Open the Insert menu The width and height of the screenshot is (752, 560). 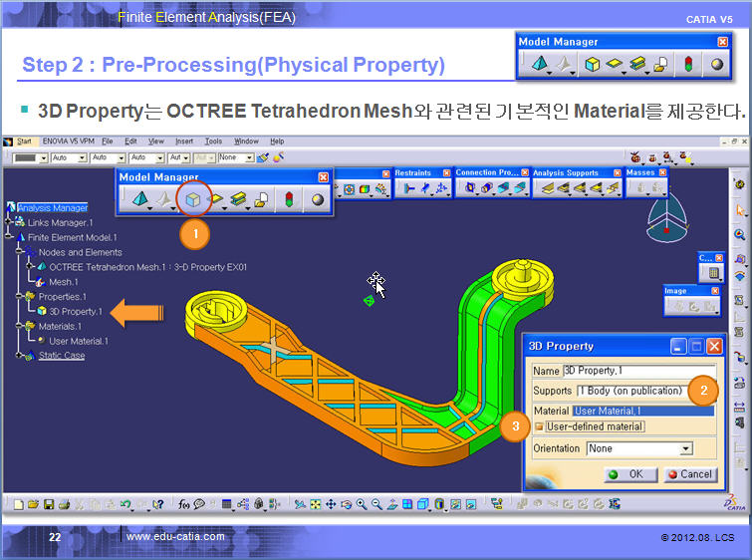[184, 141]
